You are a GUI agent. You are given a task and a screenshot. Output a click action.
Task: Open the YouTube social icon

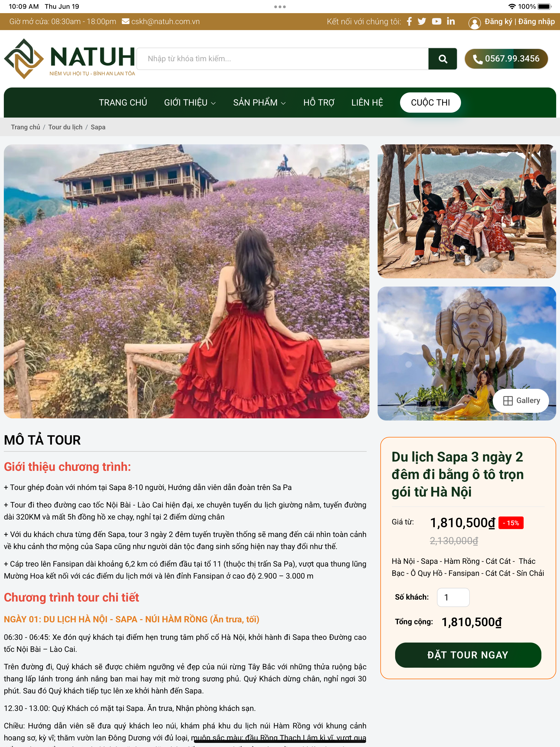pyautogui.click(x=436, y=22)
